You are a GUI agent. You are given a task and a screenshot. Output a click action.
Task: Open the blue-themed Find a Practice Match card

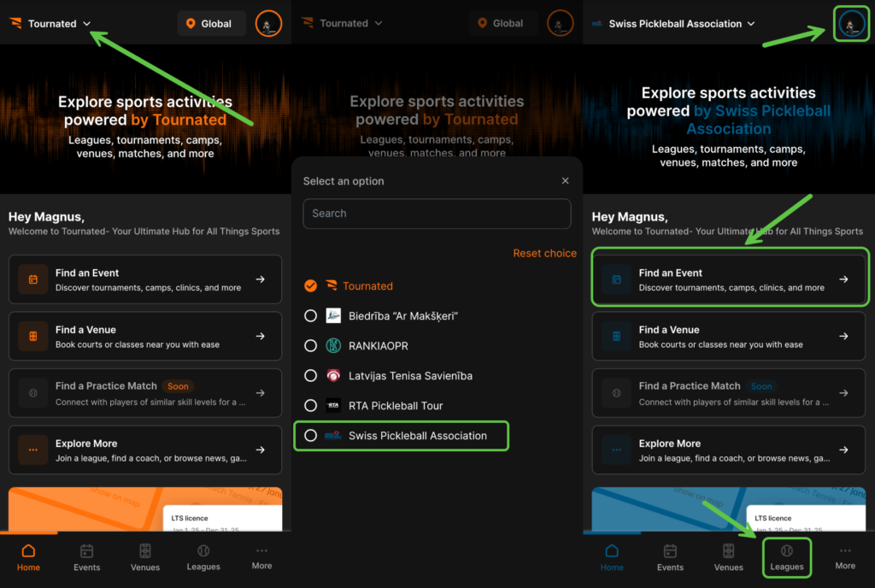point(728,393)
